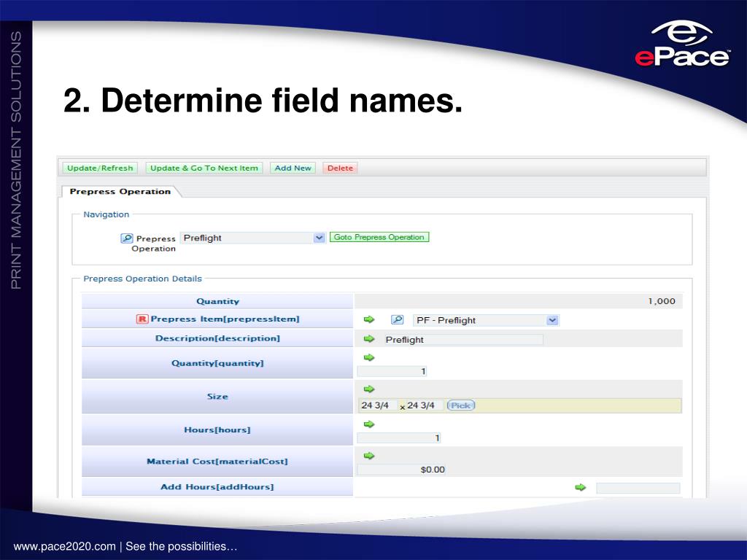Click the Size row label
Screen dimensions: 747x560
click(x=217, y=397)
